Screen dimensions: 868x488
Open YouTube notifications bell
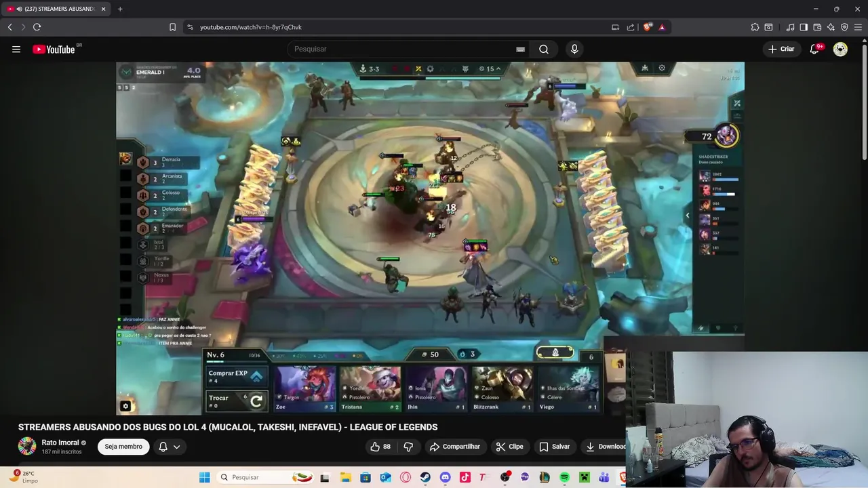pos(815,49)
